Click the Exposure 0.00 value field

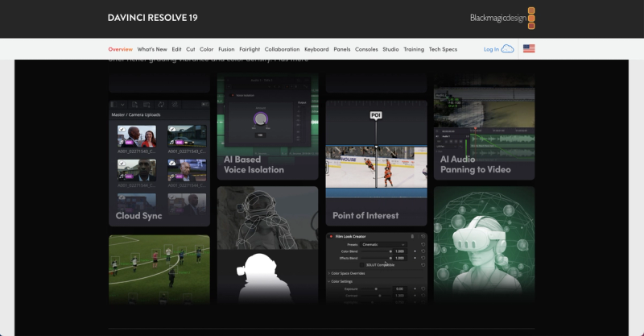point(399,288)
